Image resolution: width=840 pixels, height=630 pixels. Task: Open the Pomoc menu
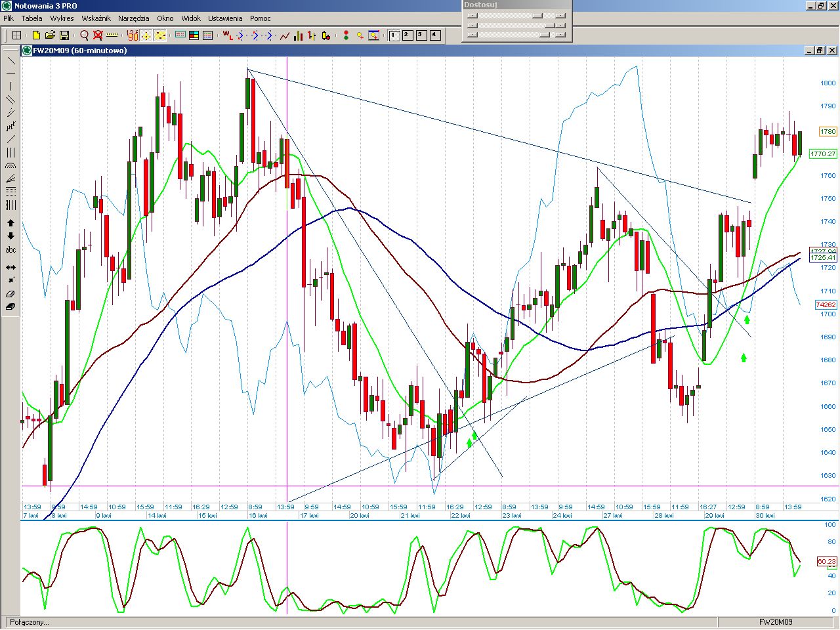(260, 18)
